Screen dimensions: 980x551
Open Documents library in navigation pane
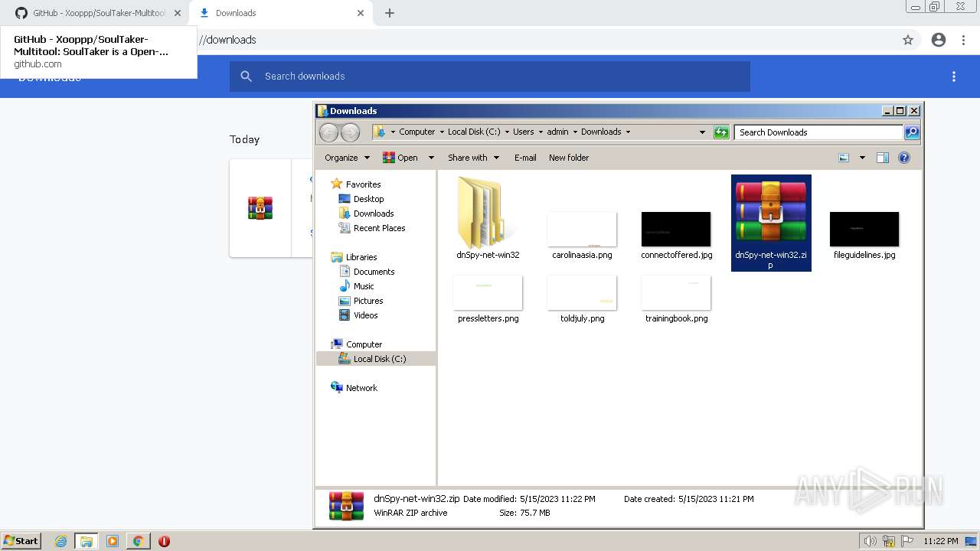point(374,272)
